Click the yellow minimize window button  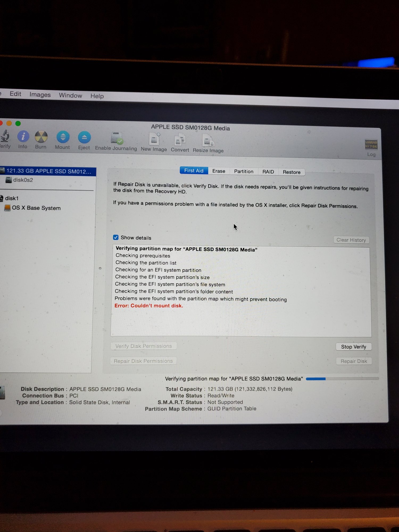[9, 123]
